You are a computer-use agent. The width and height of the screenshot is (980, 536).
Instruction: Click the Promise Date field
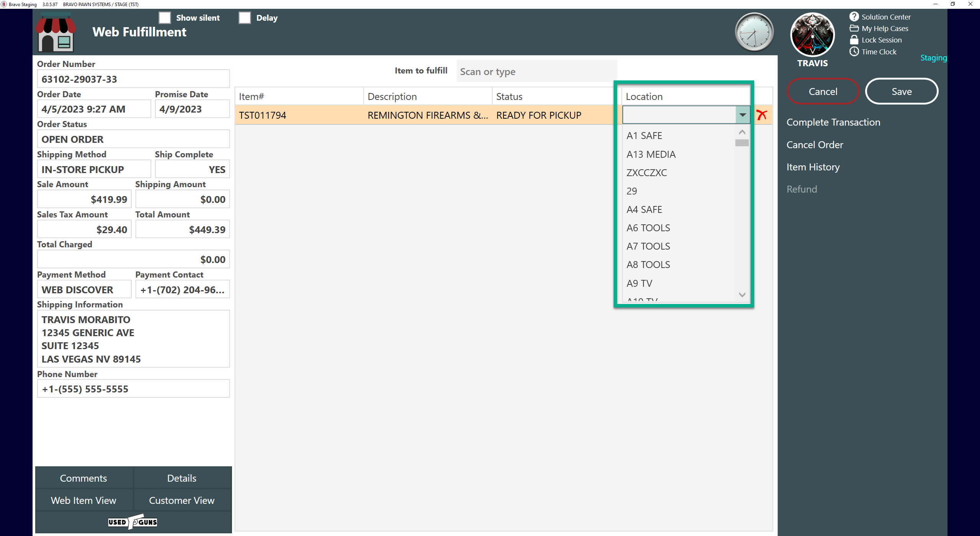pos(192,109)
